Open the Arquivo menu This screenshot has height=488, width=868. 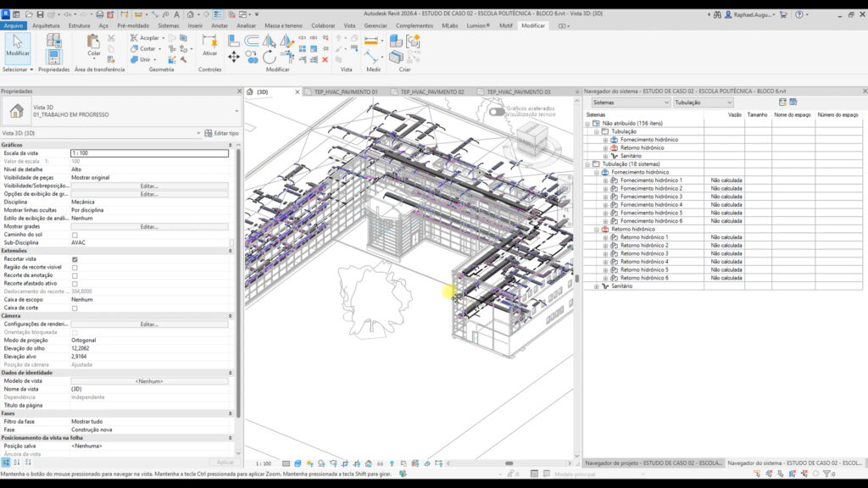pyautogui.click(x=14, y=25)
